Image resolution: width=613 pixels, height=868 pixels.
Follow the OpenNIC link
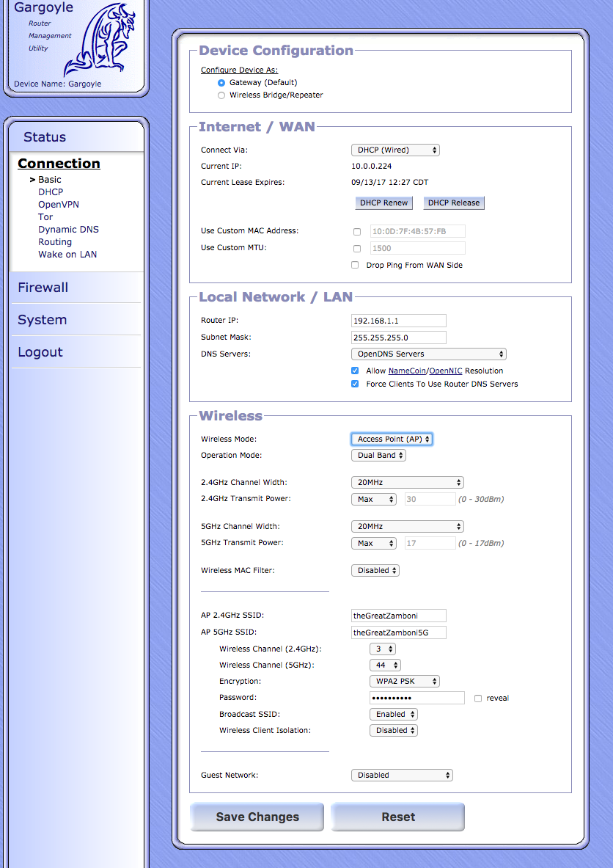[445, 371]
